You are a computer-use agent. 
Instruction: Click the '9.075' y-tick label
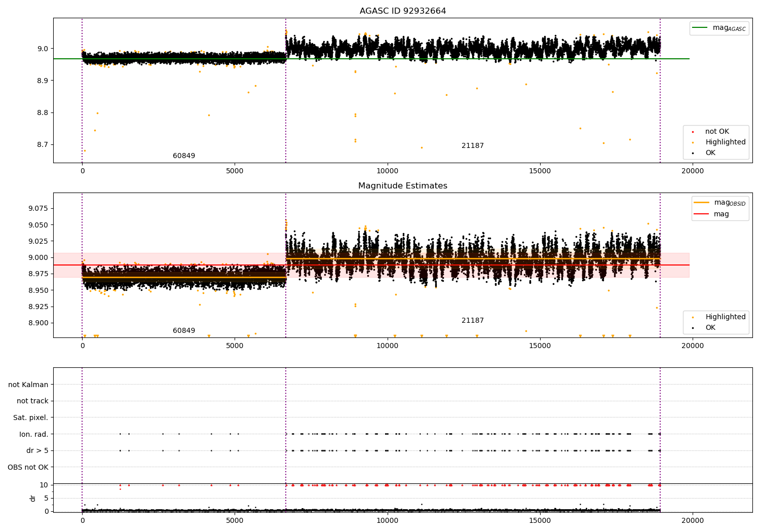click(x=39, y=208)
